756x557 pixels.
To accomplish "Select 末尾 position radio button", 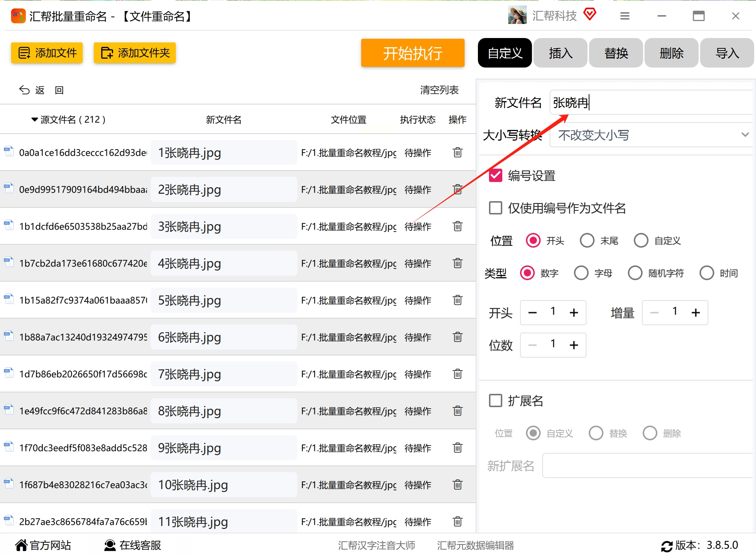I will 587,241.
